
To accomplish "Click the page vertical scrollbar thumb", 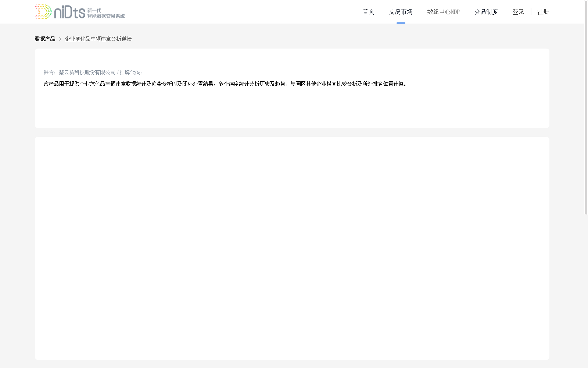I will [586, 107].
